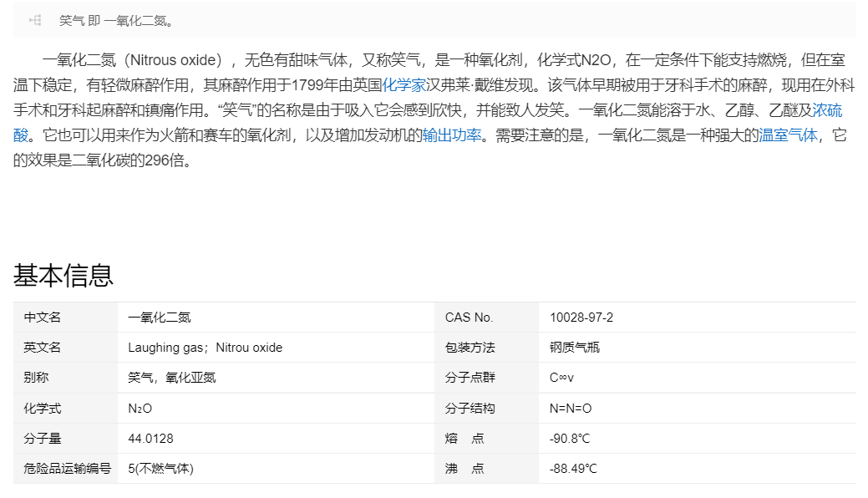Select the melting point -90.8℃ value
This screenshot has width=868, height=498.
point(570,439)
